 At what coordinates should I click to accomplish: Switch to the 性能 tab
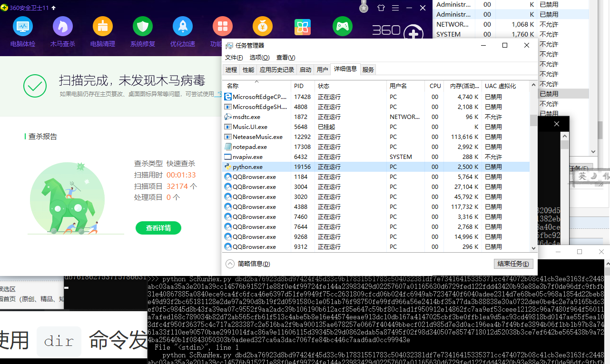(x=248, y=70)
